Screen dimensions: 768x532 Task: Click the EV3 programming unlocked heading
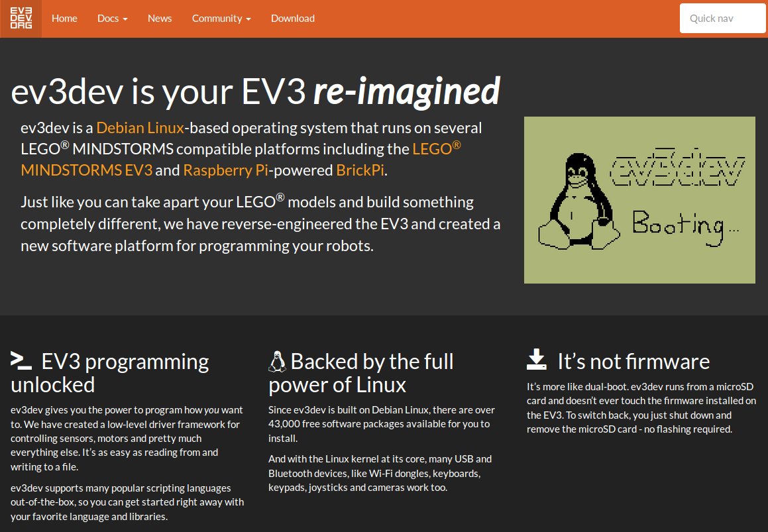(110, 373)
